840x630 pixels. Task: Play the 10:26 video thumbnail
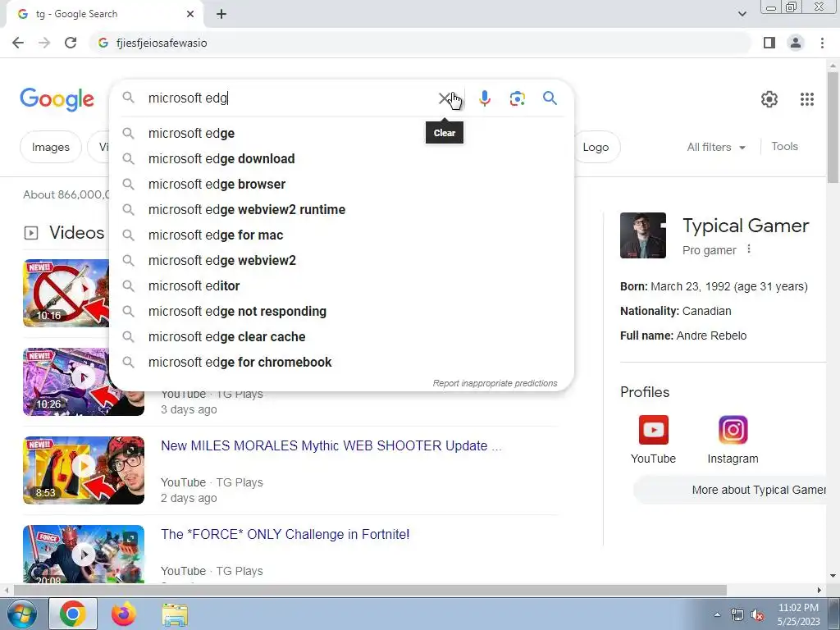[84, 381]
